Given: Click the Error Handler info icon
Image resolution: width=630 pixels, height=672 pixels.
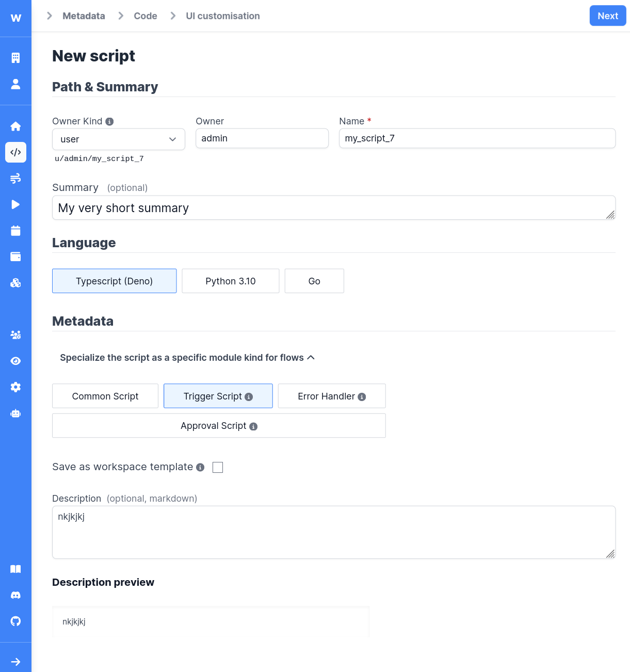Looking at the screenshot, I should coord(362,397).
